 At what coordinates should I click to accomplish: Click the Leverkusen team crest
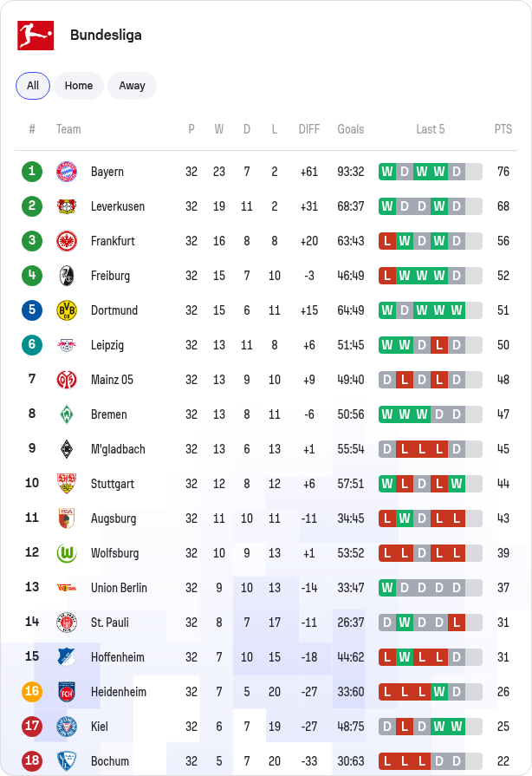[x=67, y=206]
